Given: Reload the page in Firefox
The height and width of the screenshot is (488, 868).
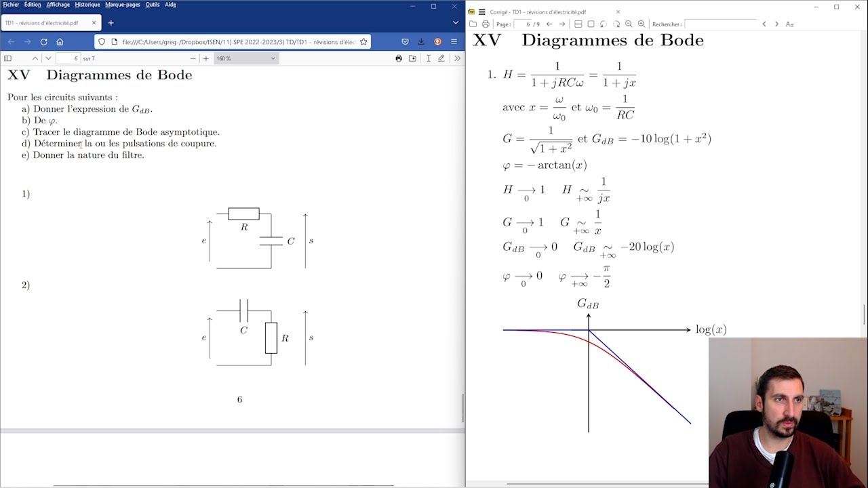Looking at the screenshot, I should pos(43,41).
